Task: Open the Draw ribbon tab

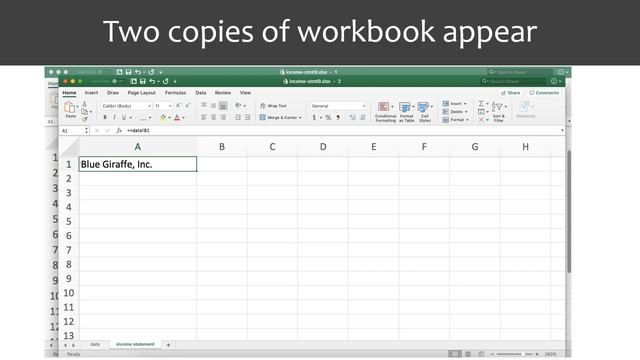Action: (x=113, y=93)
